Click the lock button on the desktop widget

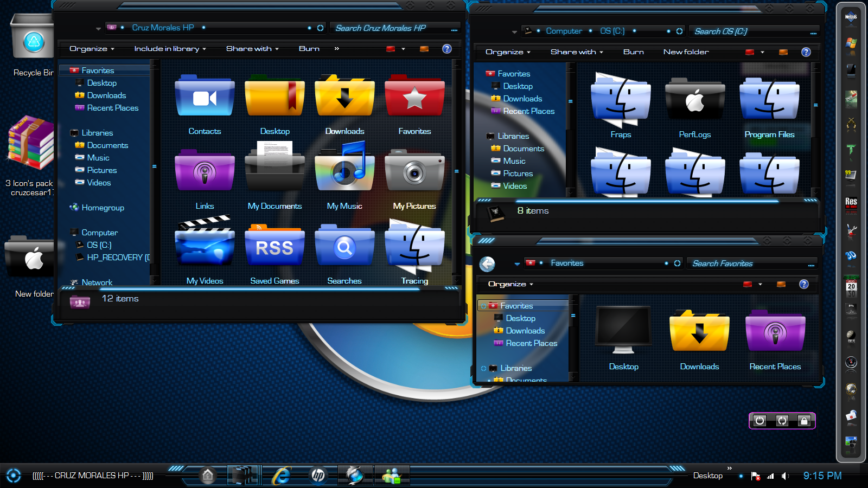point(804,421)
